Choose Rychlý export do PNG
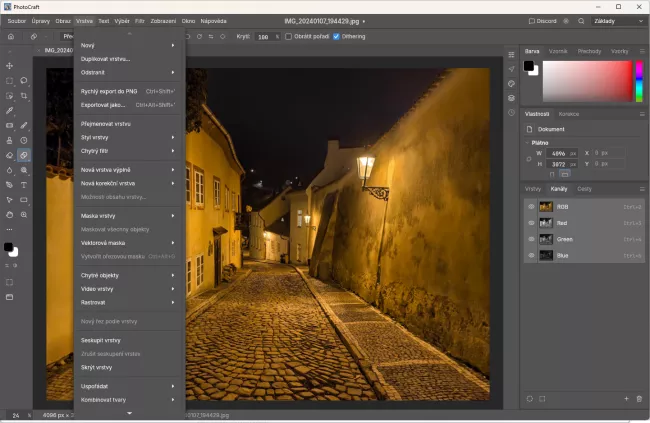Image resolution: width=650 pixels, height=423 pixels. coord(128,91)
